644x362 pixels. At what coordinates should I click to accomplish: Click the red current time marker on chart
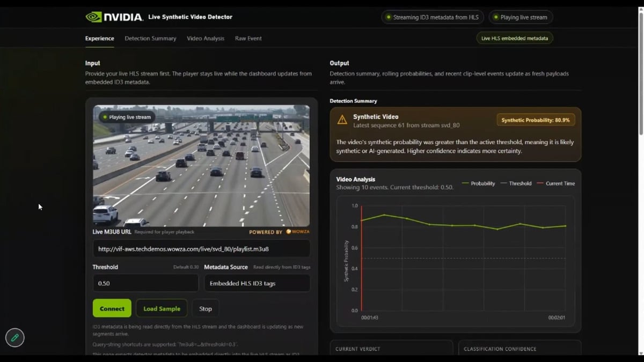point(362,258)
